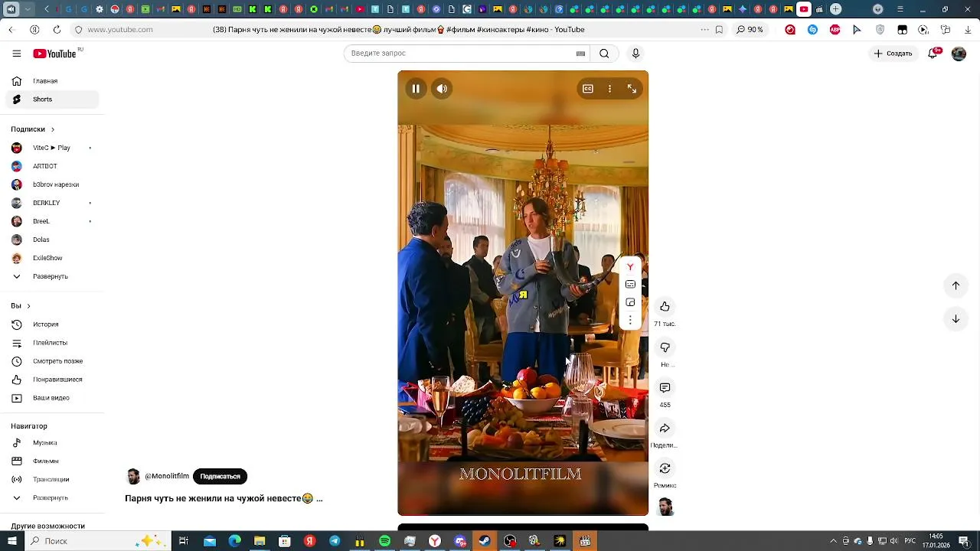Mute the Shorts video sound
Viewport: 980px width, 551px height.
tap(442, 89)
